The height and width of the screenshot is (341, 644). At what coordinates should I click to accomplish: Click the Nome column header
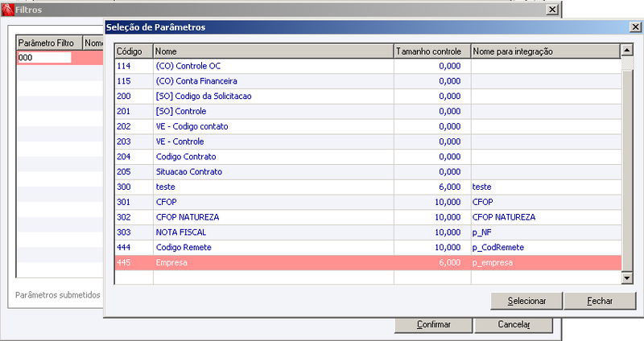tap(274, 51)
